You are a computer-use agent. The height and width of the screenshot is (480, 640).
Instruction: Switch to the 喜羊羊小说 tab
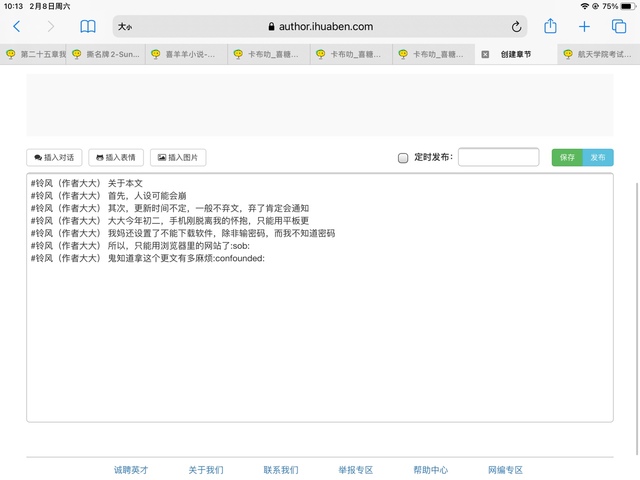[187, 55]
